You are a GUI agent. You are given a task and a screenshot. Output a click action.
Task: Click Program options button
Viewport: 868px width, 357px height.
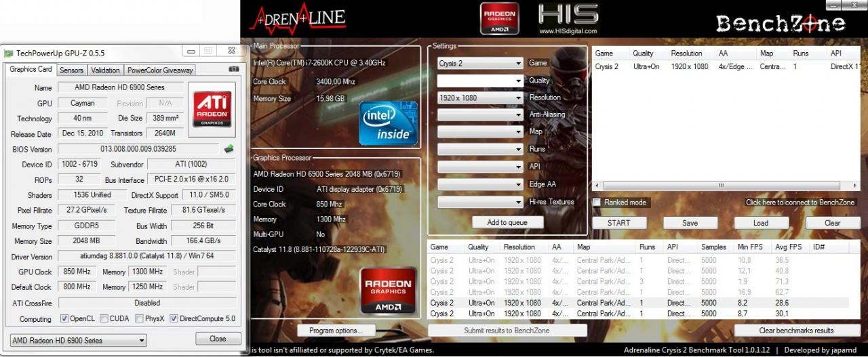coord(336,331)
